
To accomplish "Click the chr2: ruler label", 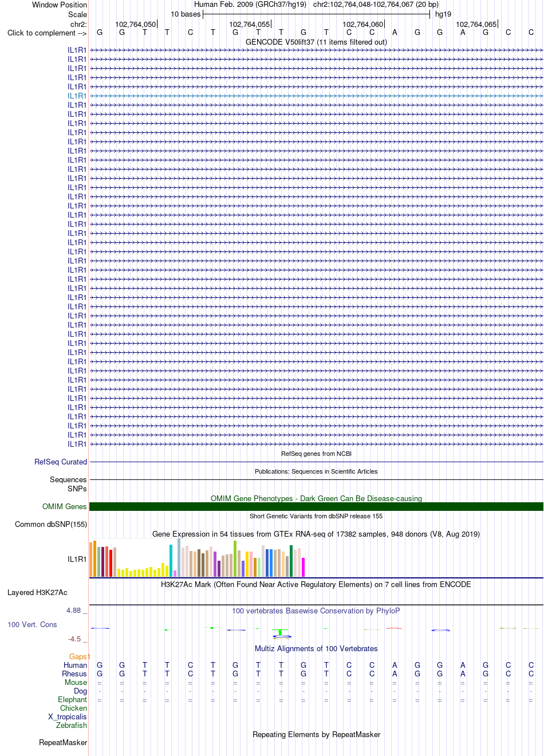I will pos(78,24).
